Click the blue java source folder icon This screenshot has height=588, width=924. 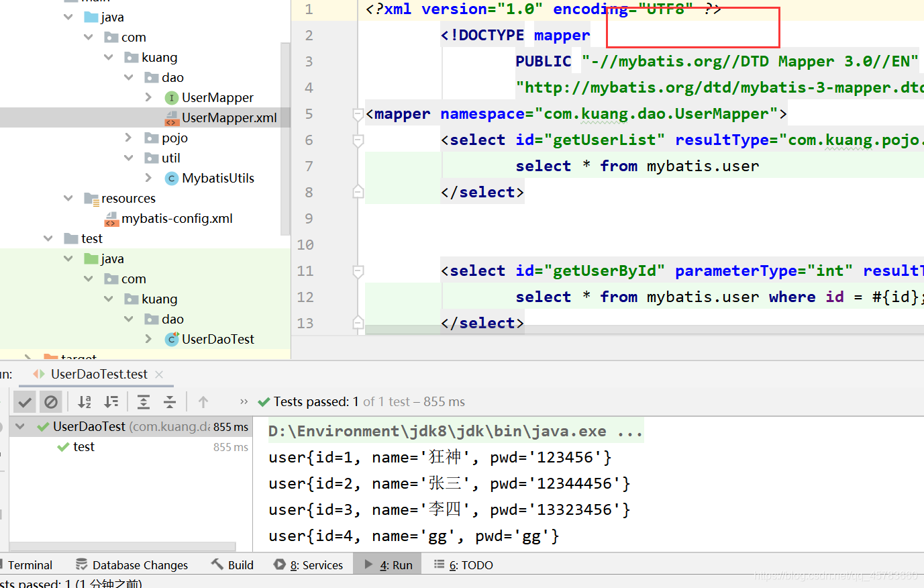coord(91,17)
